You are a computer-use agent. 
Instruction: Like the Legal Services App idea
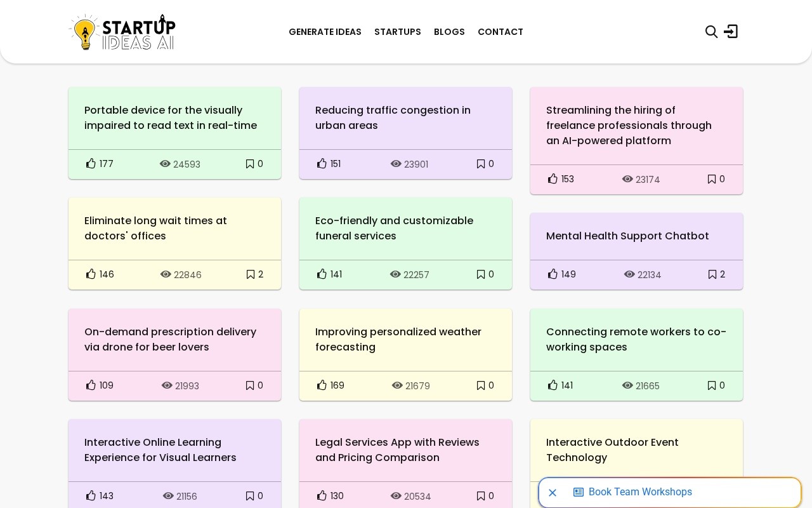click(322, 496)
